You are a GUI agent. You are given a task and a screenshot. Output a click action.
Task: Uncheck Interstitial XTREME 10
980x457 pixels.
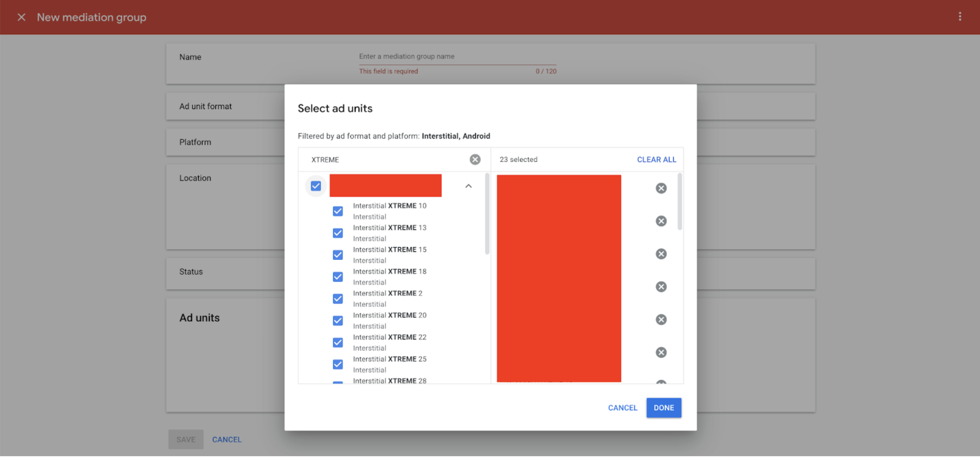(x=338, y=211)
